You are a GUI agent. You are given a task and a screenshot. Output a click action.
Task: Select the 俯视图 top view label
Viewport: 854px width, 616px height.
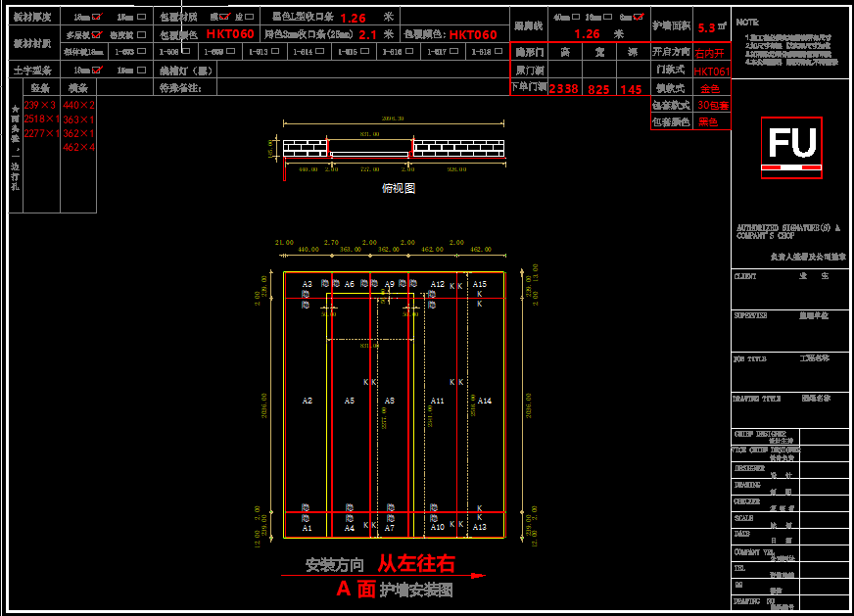399,188
